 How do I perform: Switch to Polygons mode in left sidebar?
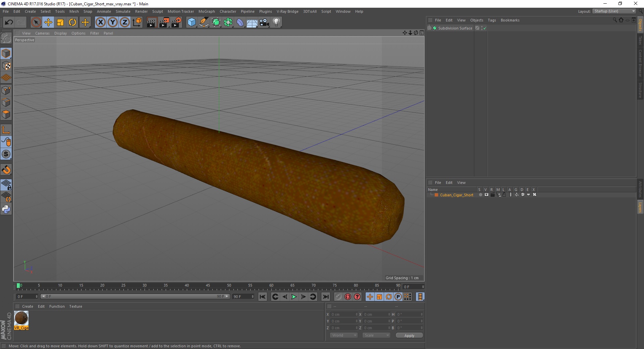tap(6, 115)
